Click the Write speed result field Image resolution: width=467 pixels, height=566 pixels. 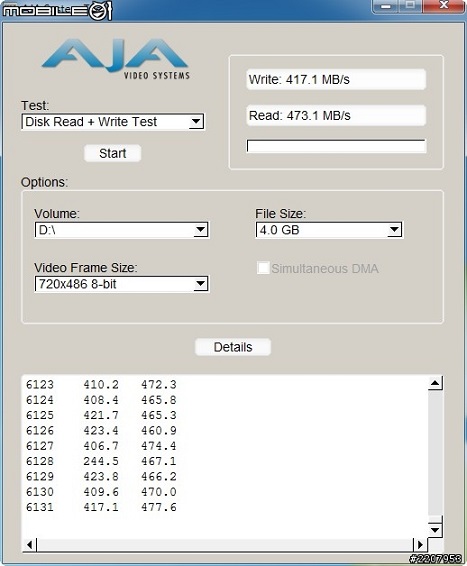[x=336, y=79]
